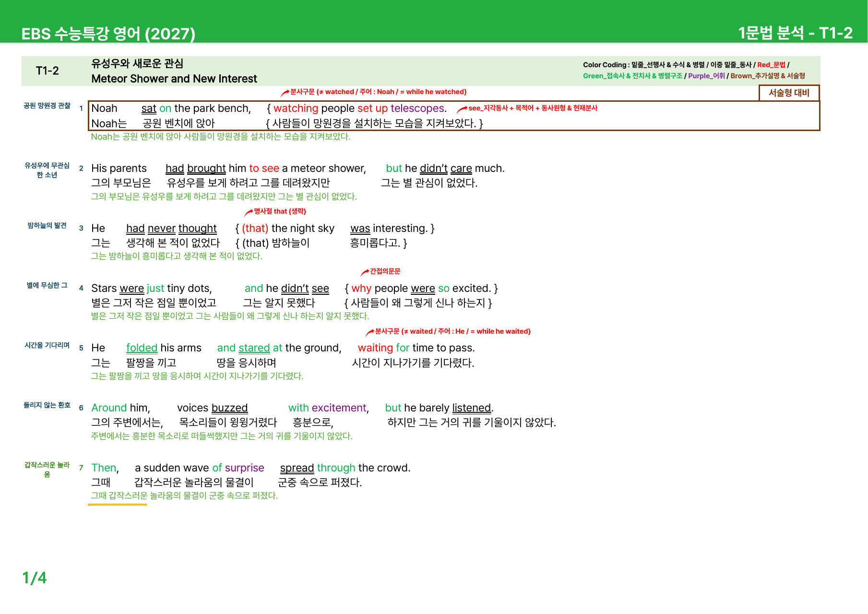Viewport: 868px width, 614px height.
Task: Click the underlined "didn't see" in sentence 4
Action: (305, 289)
